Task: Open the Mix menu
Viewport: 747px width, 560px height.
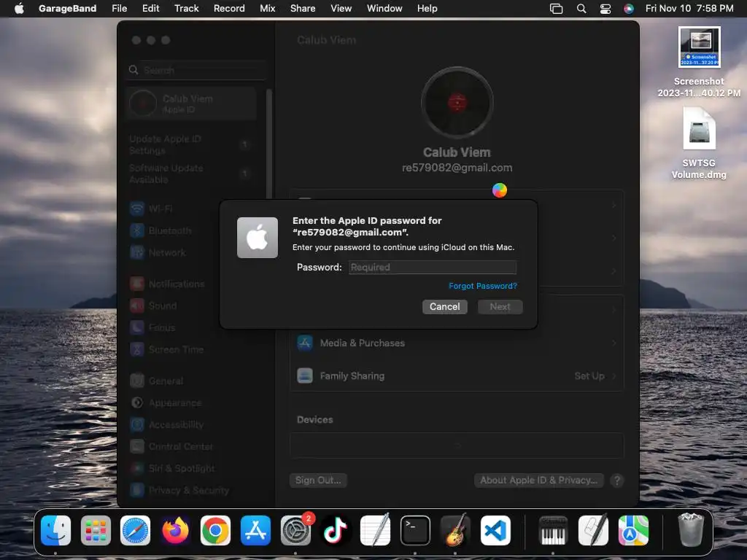Action: tap(267, 8)
